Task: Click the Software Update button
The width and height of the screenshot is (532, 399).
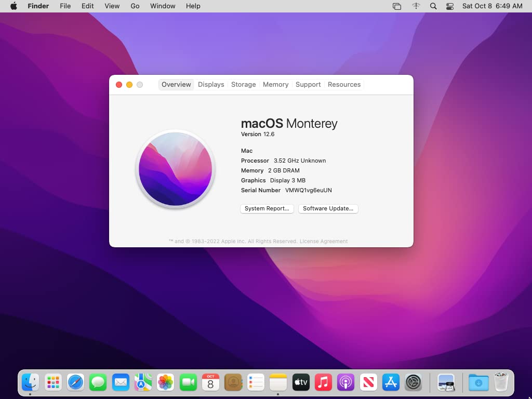Action: point(328,208)
